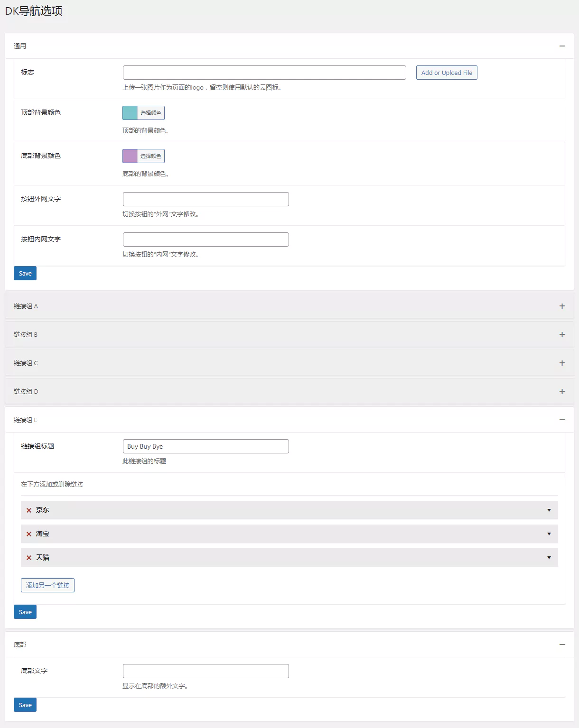The image size is (579, 728).
Task: Click the 底部文字 text input field
Action: (x=205, y=671)
